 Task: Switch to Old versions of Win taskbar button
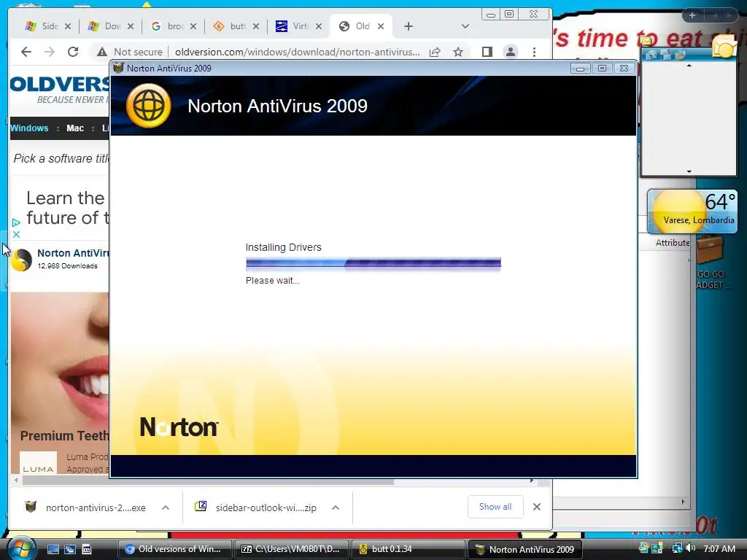click(x=174, y=549)
